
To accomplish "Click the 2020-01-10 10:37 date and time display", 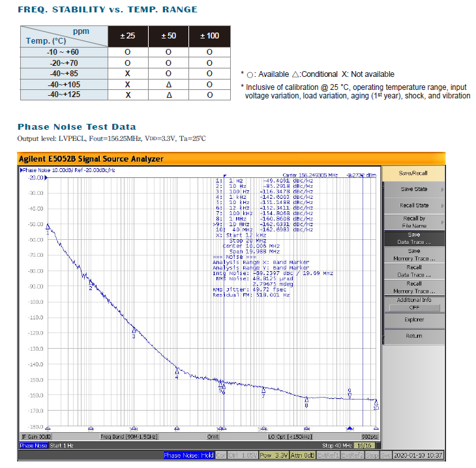I will 418,455.
